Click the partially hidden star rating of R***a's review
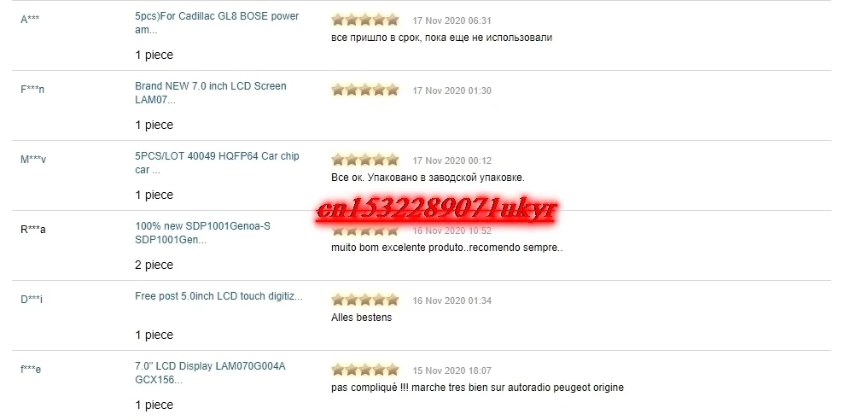The height and width of the screenshot is (420, 868). 364,230
